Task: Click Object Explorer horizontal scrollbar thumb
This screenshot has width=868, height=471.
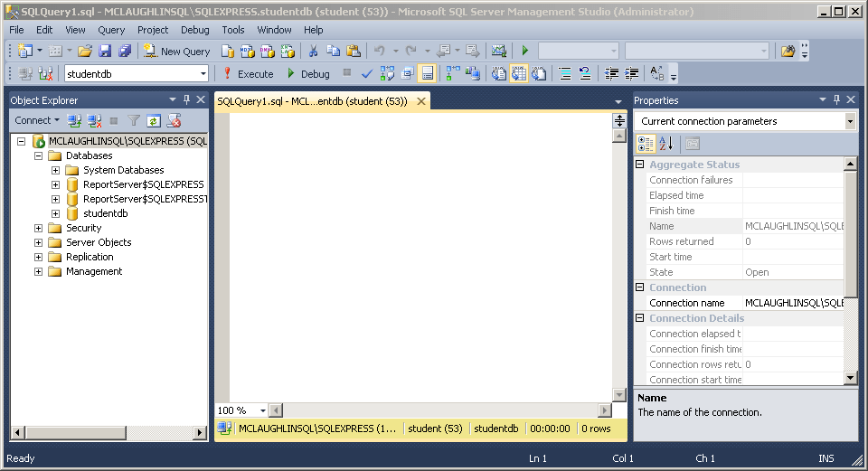Action: 76,432
